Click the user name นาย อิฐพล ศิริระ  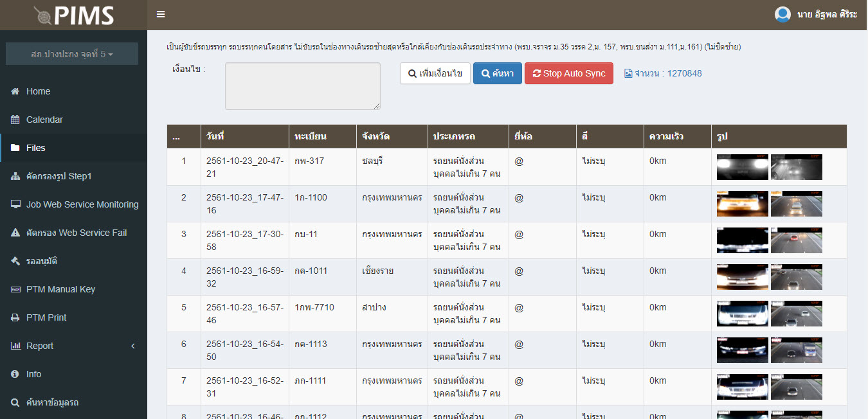[827, 15]
